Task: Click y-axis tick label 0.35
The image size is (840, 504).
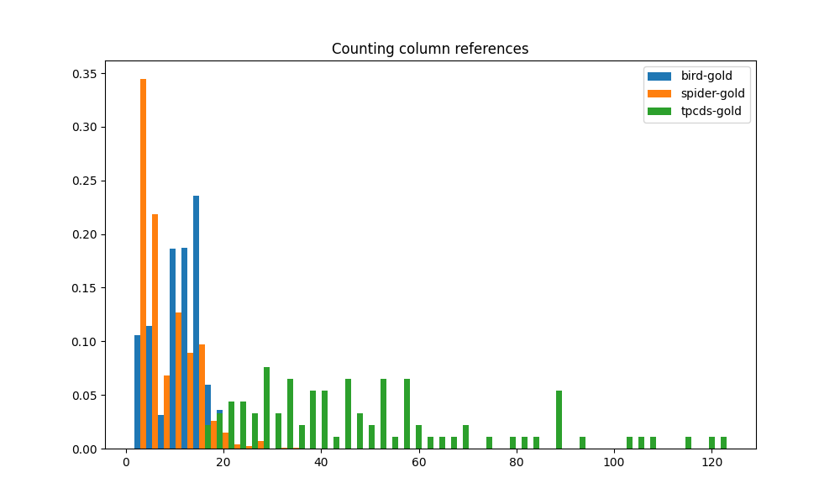Action: (85, 74)
